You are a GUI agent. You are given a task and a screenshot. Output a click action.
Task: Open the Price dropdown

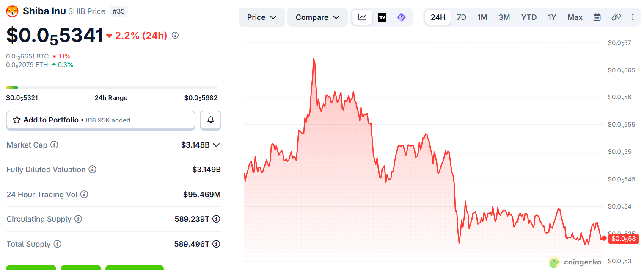click(x=262, y=17)
